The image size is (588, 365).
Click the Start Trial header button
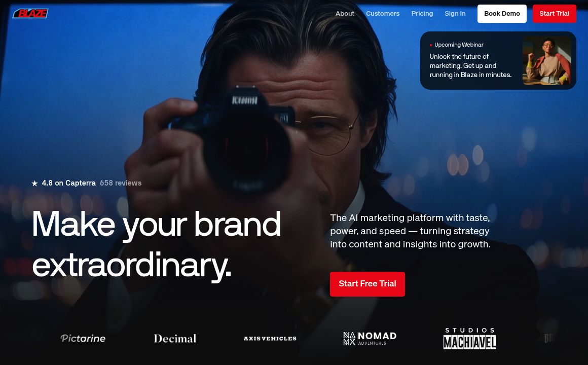(x=554, y=14)
